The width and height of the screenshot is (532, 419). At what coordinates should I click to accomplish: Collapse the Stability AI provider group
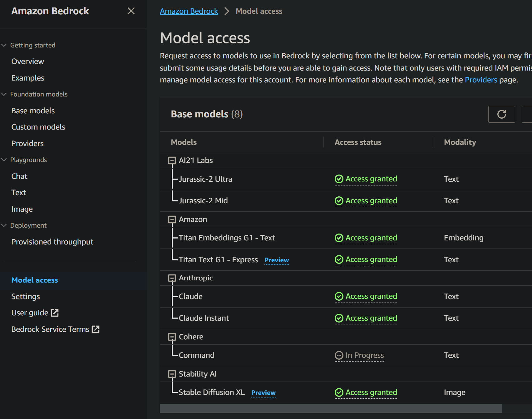pos(172,374)
